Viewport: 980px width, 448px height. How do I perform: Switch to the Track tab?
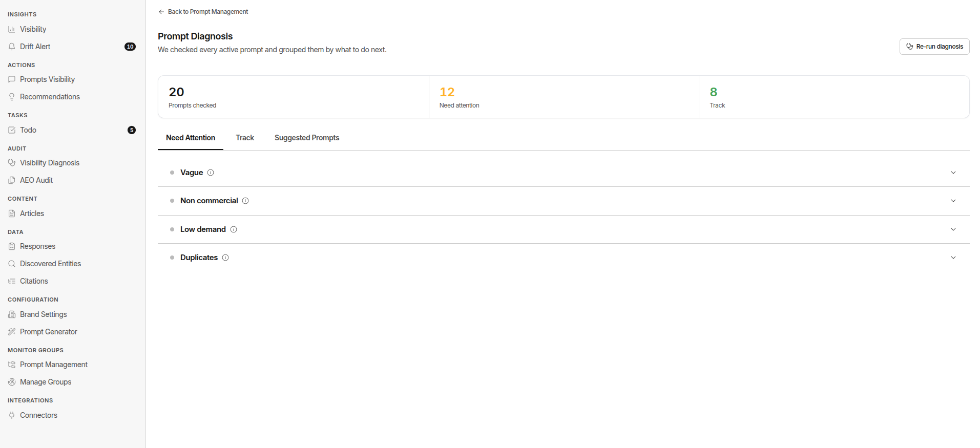click(x=245, y=138)
